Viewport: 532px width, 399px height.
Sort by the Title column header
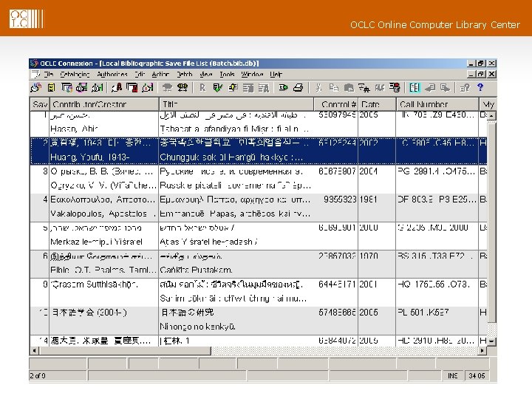coord(236,104)
